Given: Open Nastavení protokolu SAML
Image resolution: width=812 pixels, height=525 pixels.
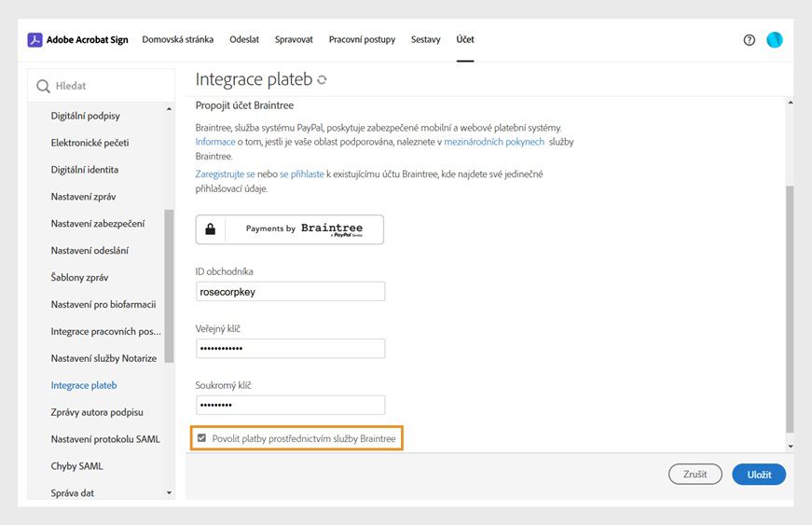Looking at the screenshot, I should pyautogui.click(x=105, y=439).
